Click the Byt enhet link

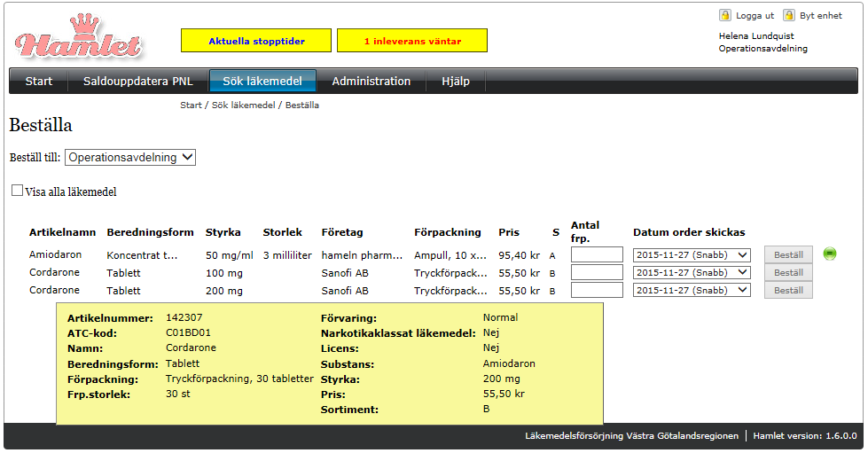pyautogui.click(x=821, y=15)
